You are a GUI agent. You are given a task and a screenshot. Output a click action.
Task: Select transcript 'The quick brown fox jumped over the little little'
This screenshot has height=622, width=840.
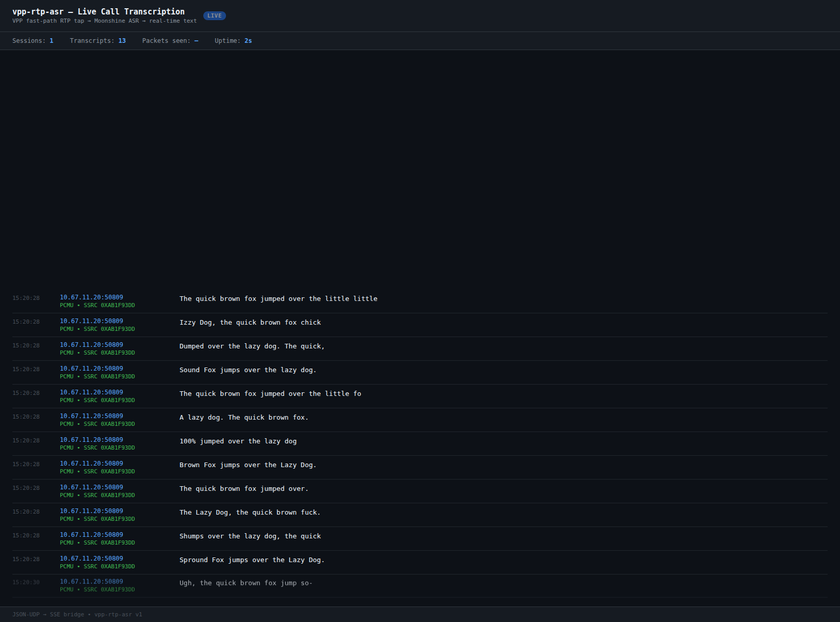[x=279, y=299]
